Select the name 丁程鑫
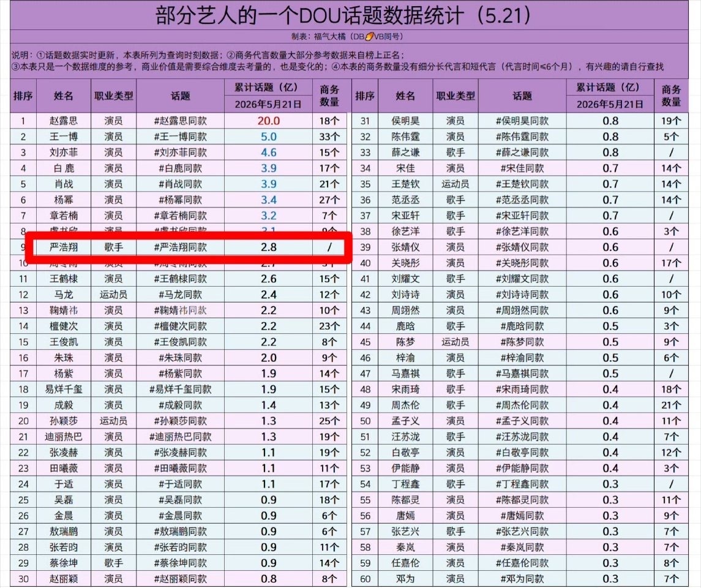The height and width of the screenshot is (588, 701). [x=405, y=484]
